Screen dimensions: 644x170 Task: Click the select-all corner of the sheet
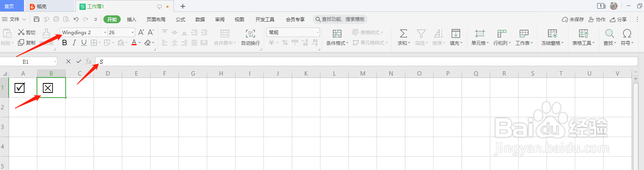pyautogui.click(x=4, y=74)
